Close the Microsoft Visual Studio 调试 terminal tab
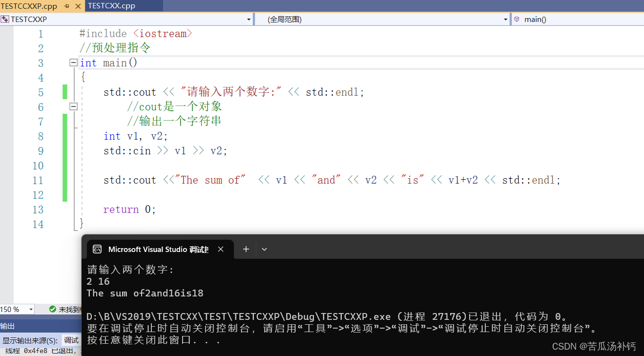The image size is (644, 356). point(221,249)
